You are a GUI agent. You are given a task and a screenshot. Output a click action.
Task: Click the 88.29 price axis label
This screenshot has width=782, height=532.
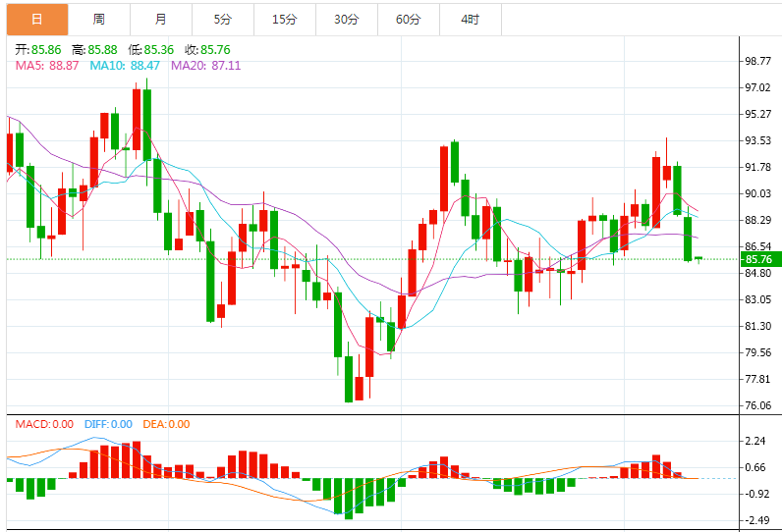pyautogui.click(x=757, y=220)
